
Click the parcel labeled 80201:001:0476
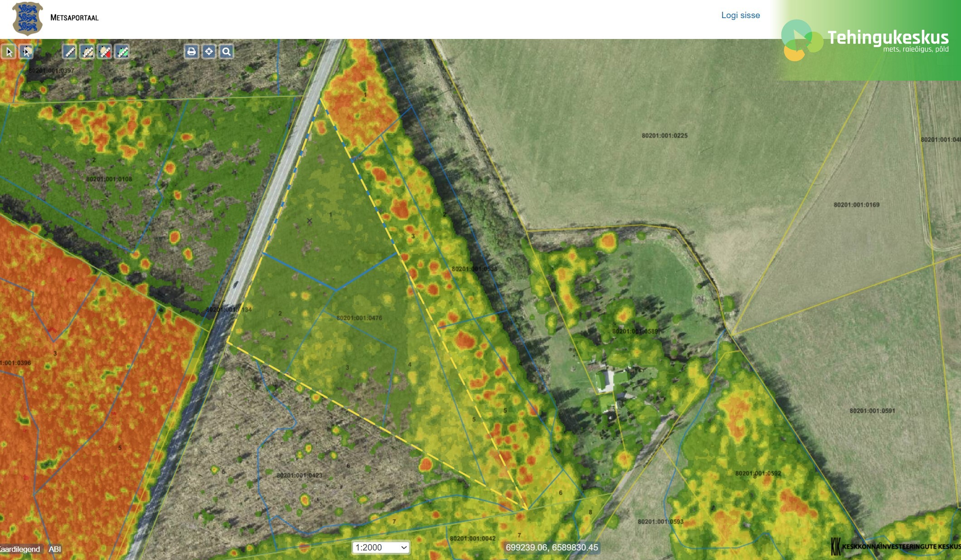pyautogui.click(x=359, y=318)
